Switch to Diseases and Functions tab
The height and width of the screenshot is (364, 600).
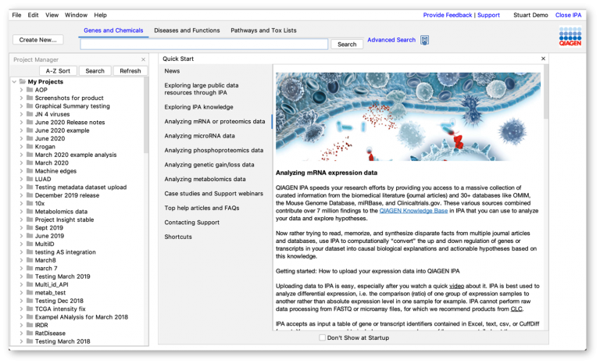pos(187,30)
